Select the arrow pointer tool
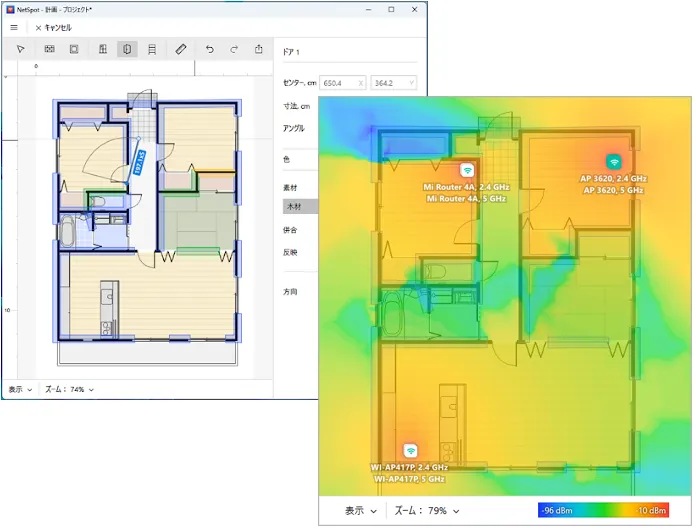 tap(20, 49)
